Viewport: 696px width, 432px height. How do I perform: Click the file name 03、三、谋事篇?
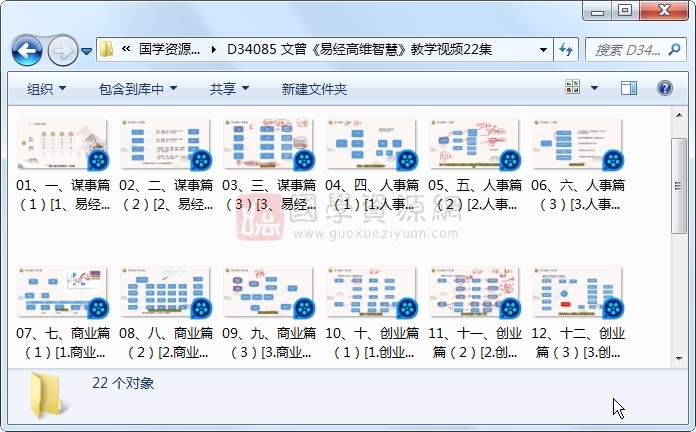269,194
